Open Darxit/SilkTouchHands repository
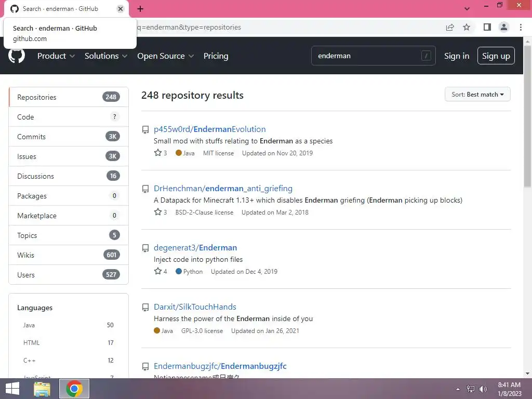This screenshot has height=399, width=532. click(x=195, y=307)
